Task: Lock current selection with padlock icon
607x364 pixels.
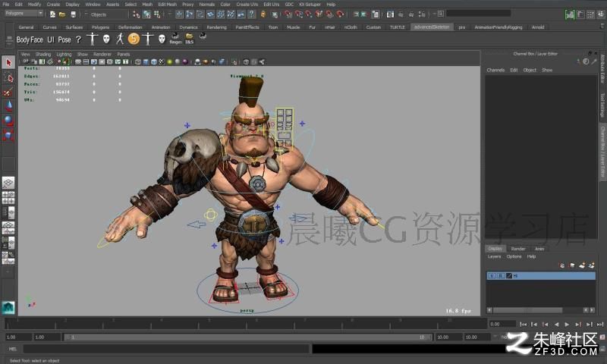Action: coord(263,14)
